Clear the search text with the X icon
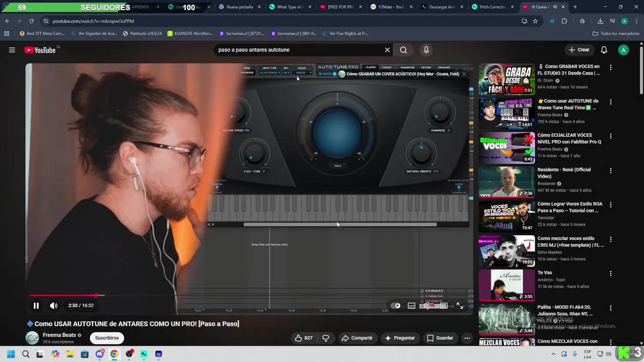This screenshot has width=644, height=362. click(387, 50)
